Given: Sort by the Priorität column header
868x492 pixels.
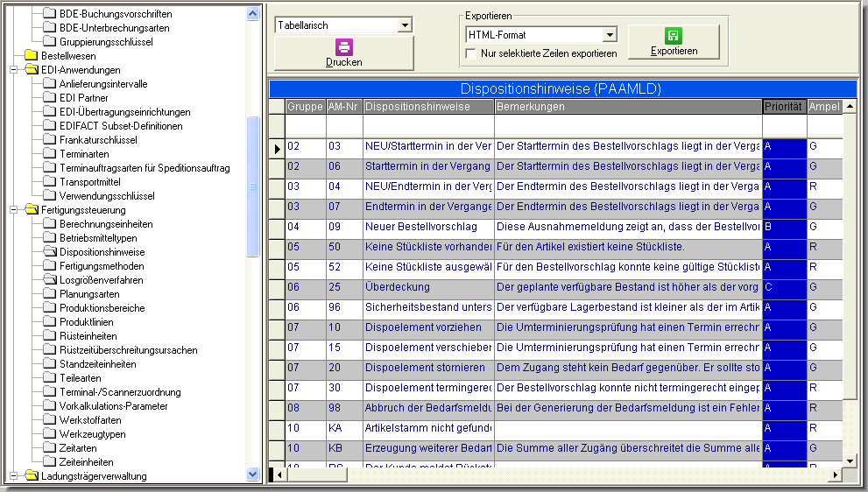Looking at the screenshot, I should tap(783, 107).
